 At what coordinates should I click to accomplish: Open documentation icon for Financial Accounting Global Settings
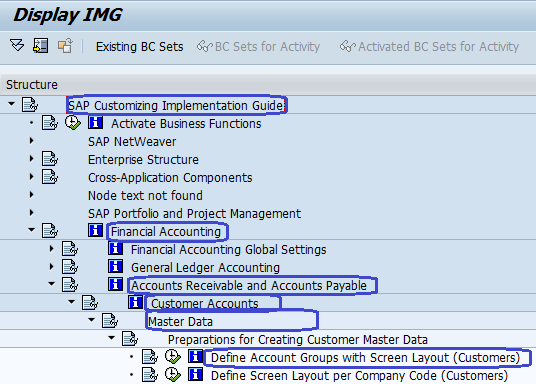click(70, 249)
